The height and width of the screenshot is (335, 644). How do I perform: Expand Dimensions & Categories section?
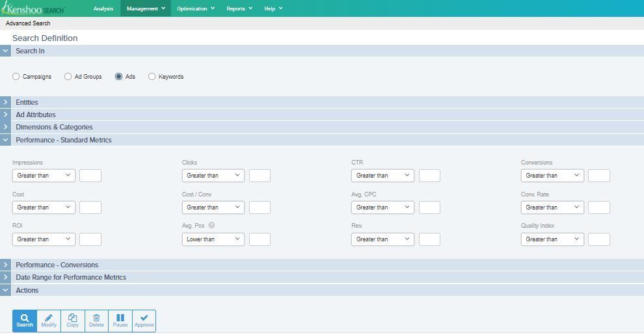(x=5, y=127)
